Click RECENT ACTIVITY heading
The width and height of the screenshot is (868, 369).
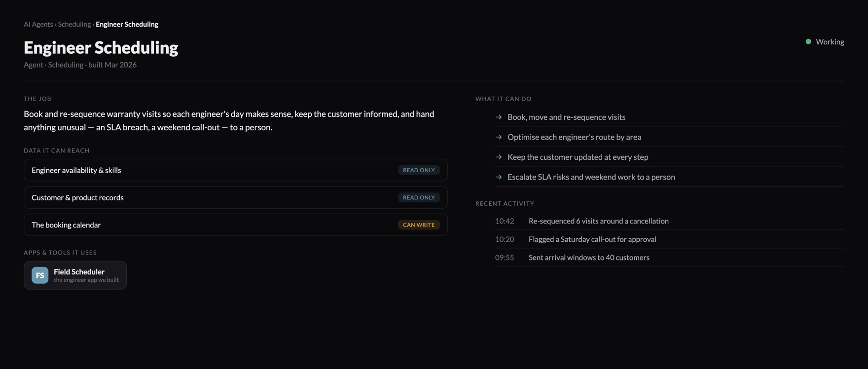tap(505, 203)
